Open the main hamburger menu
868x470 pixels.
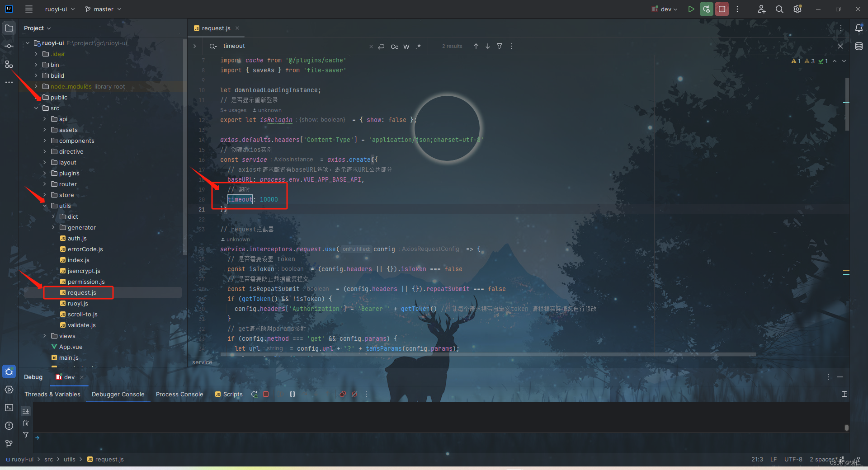tap(29, 9)
